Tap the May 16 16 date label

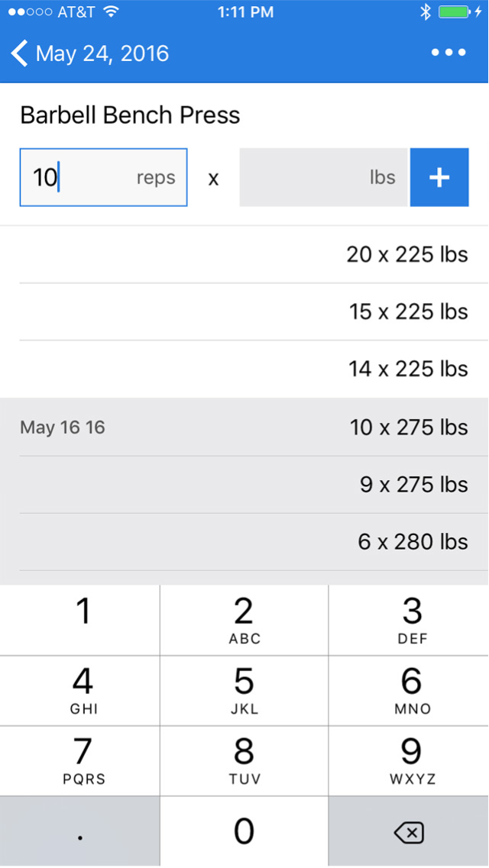point(62,427)
